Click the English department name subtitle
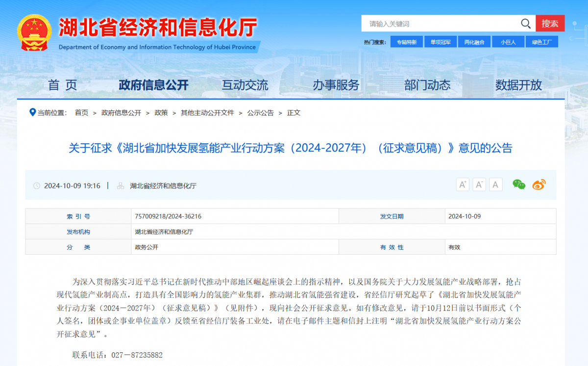The width and height of the screenshot is (588, 366). pyautogui.click(x=157, y=47)
